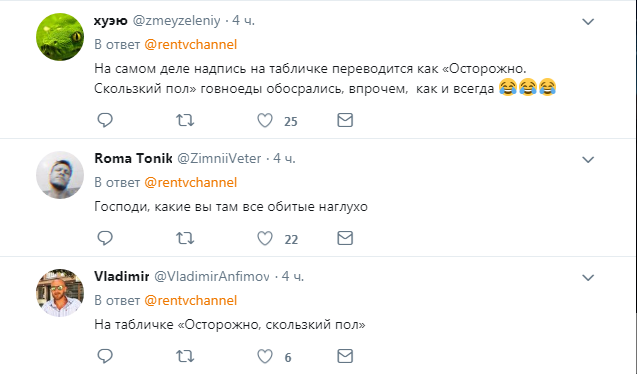Image resolution: width=637 pixels, height=374 pixels.
Task: Like Vladimir's tweet with 6 likes
Action: [265, 356]
